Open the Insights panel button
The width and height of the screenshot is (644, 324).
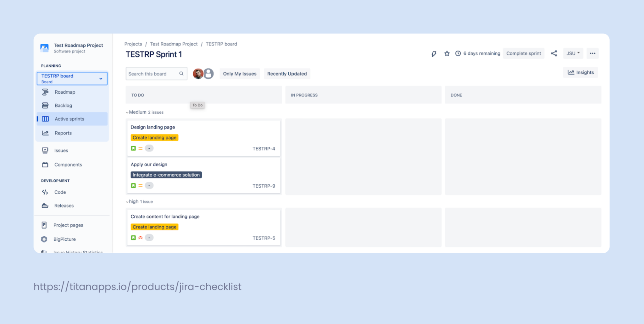(x=580, y=72)
